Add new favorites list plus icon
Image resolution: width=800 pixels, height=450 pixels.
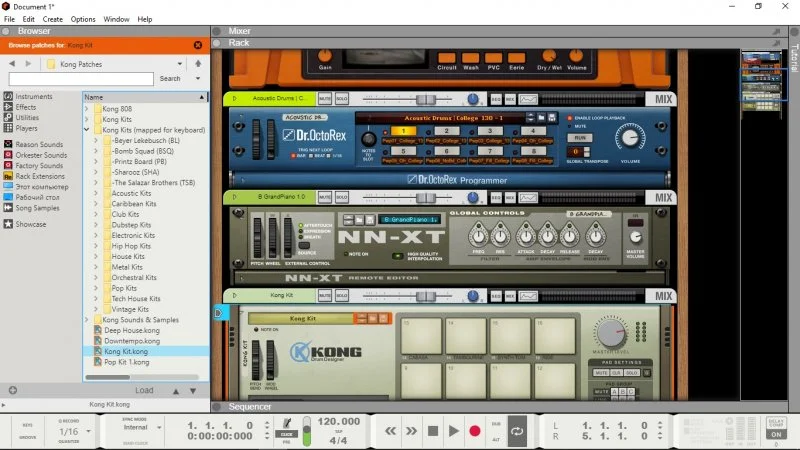pyautogui.click(x=13, y=390)
